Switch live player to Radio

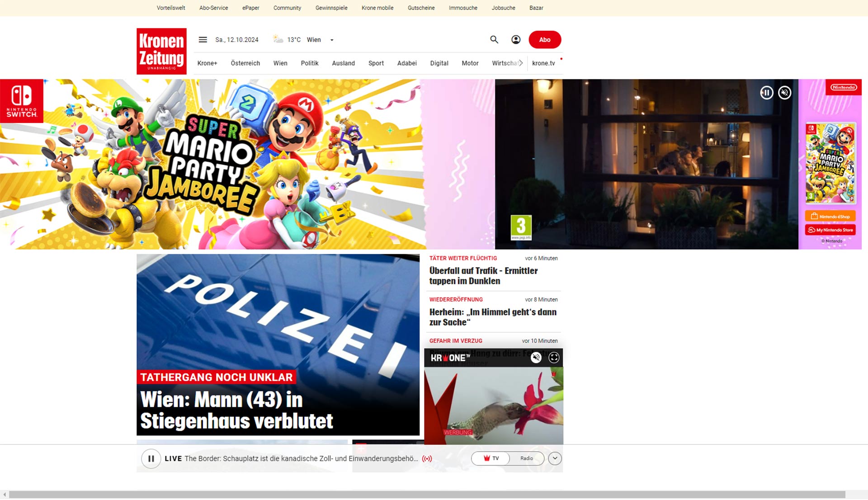coord(526,458)
